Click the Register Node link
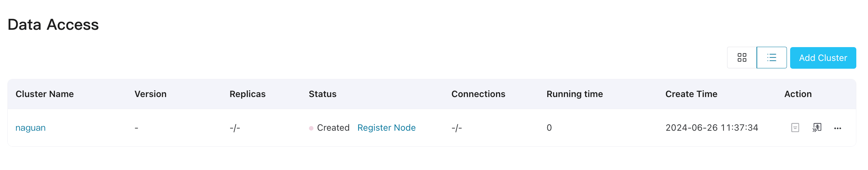868x170 pixels. point(386,128)
